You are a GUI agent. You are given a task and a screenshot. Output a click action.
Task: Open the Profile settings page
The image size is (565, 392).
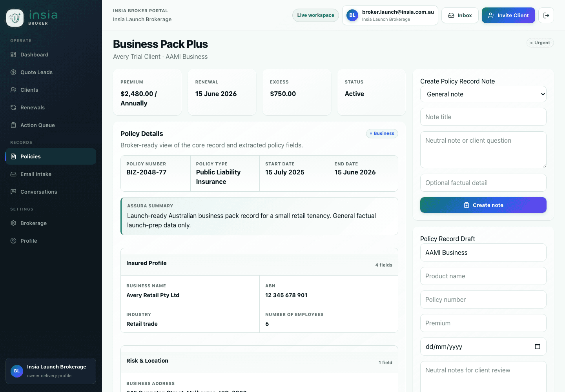pos(51,241)
